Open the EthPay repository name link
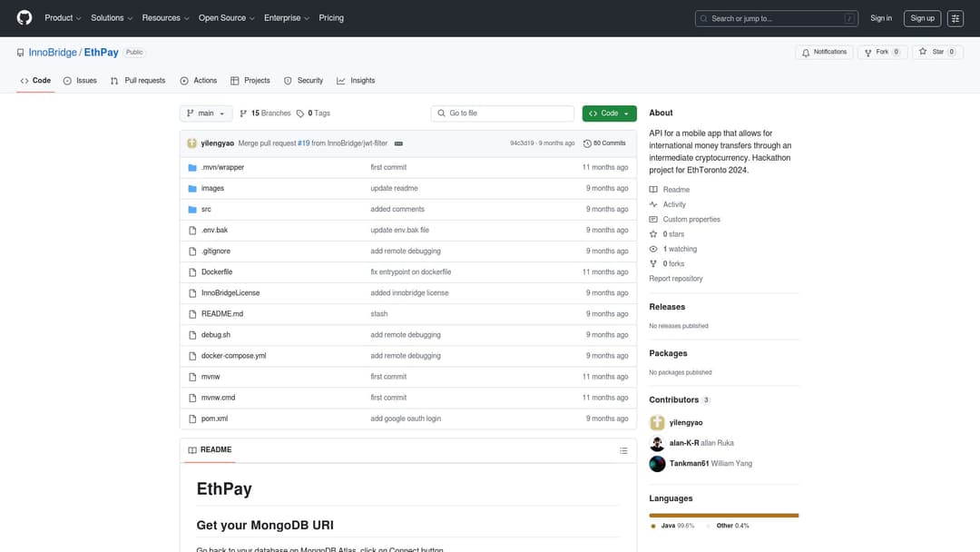This screenshot has width=980, height=552. coord(102,53)
